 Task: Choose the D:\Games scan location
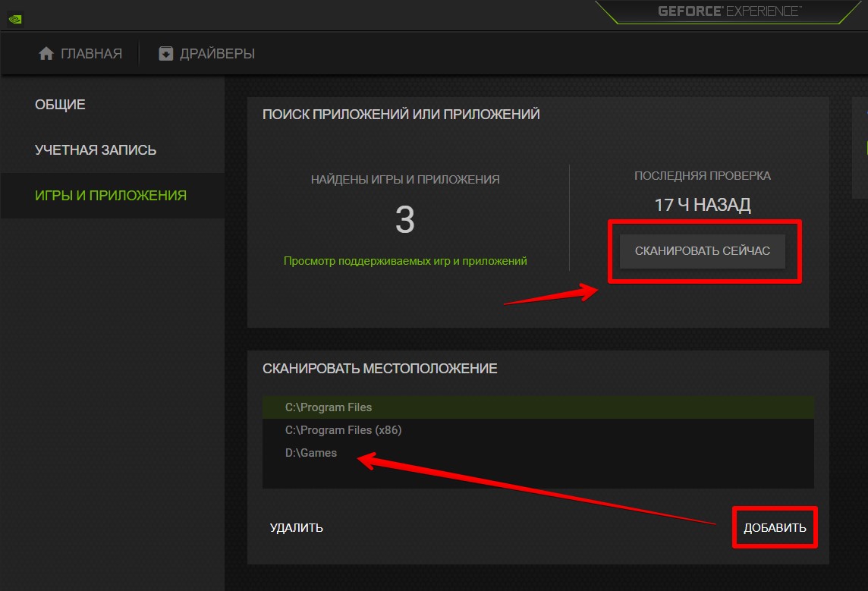tap(311, 453)
